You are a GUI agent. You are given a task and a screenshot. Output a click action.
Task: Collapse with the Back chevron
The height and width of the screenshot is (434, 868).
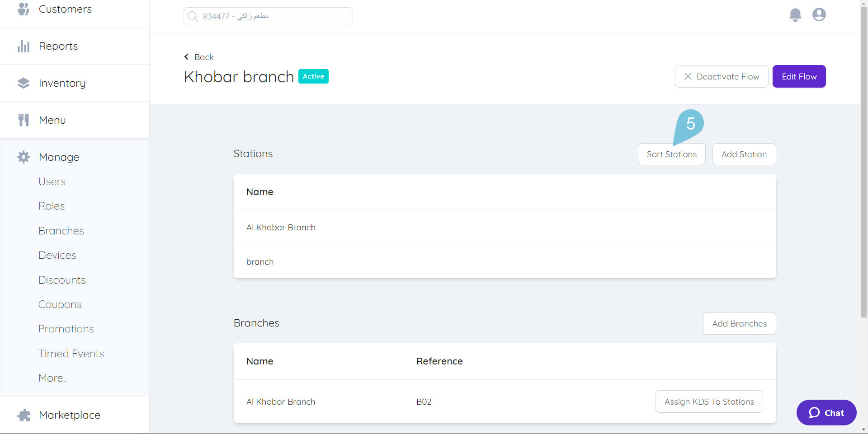click(x=186, y=56)
